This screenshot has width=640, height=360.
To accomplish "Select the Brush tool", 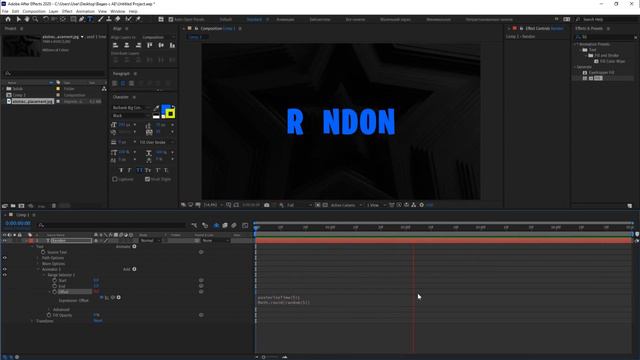I will click(x=100, y=19).
